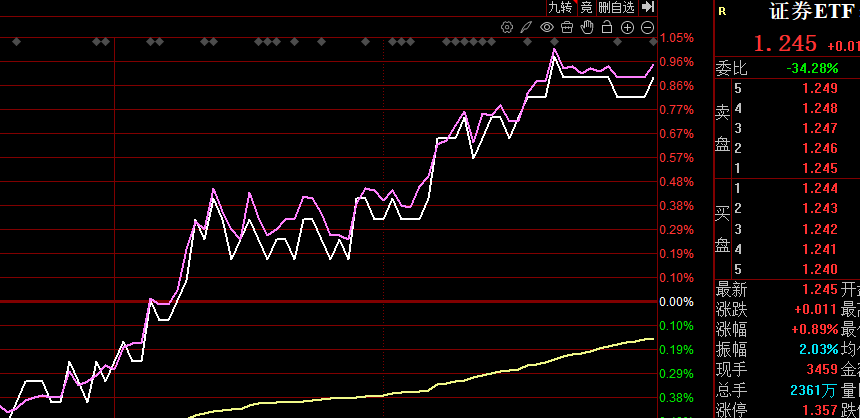The height and width of the screenshot is (418, 860).
Task: Click the leftmost gray diamond event marker
Action: pos(16,42)
